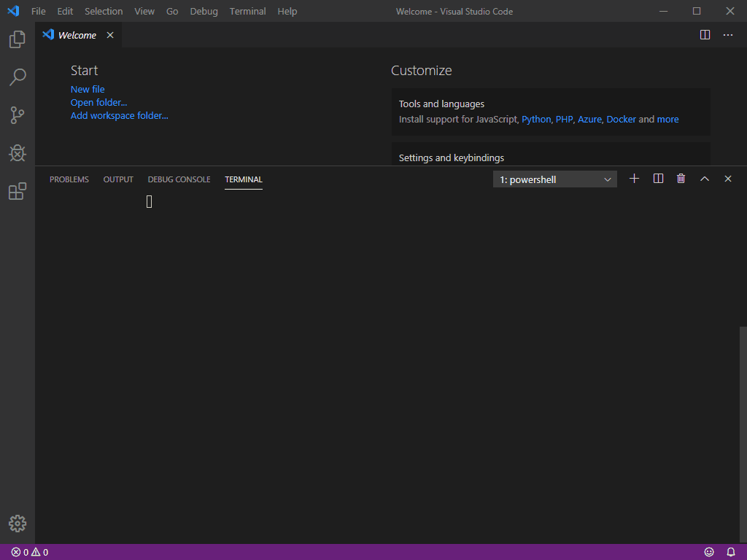Minimize the Visual Studio Code window
Image resolution: width=747 pixels, height=560 pixels.
click(x=663, y=11)
